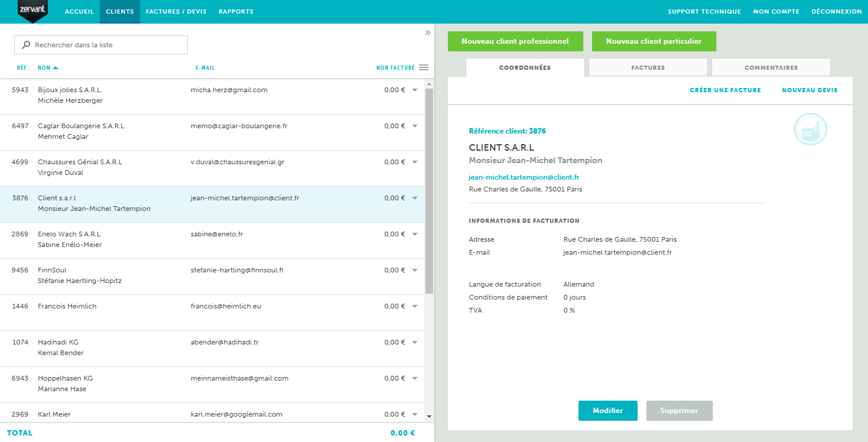Open dropdown arrow for Client s.a.r.l

click(415, 198)
